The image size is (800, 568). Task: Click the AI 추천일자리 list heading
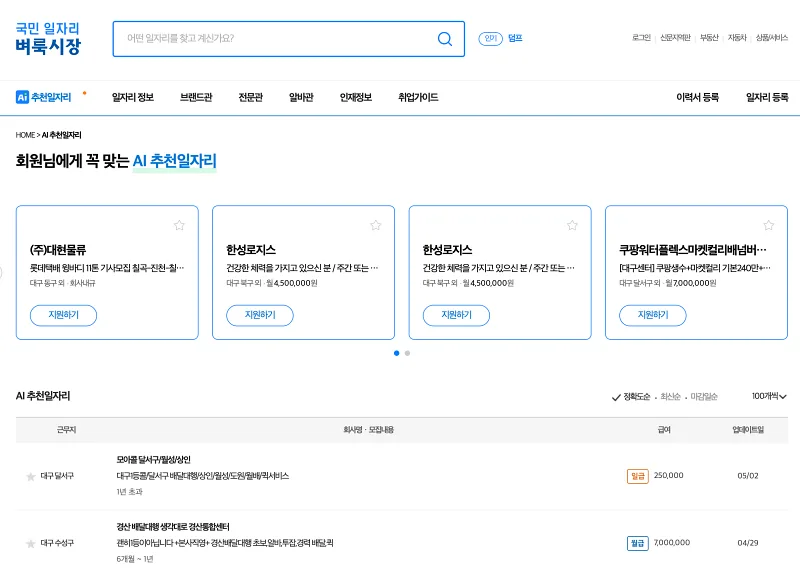[x=43, y=396]
